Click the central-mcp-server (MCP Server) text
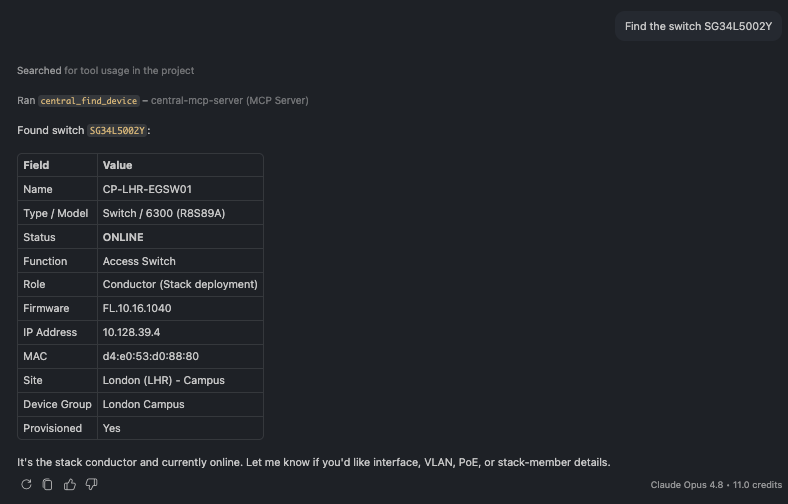 [230, 100]
